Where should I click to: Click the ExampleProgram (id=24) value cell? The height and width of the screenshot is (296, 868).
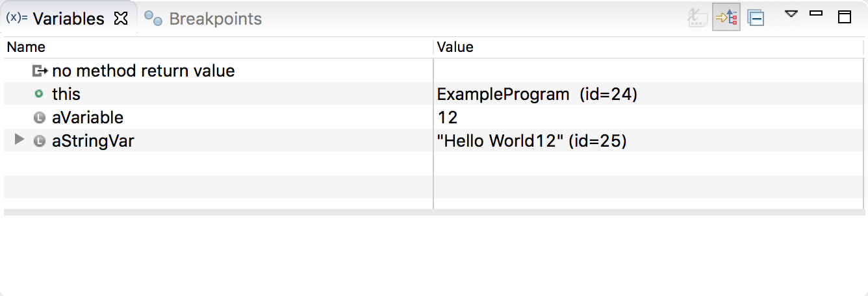click(537, 94)
